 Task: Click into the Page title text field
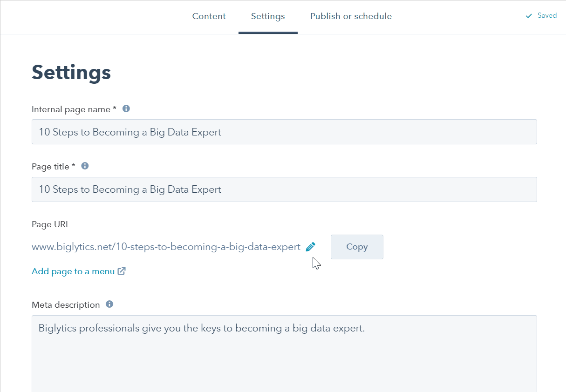[x=284, y=189]
